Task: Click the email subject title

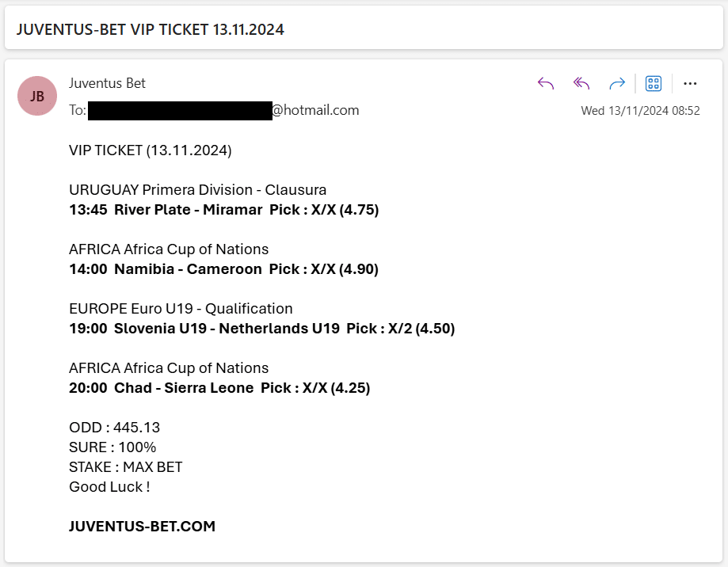Action: 151,29
